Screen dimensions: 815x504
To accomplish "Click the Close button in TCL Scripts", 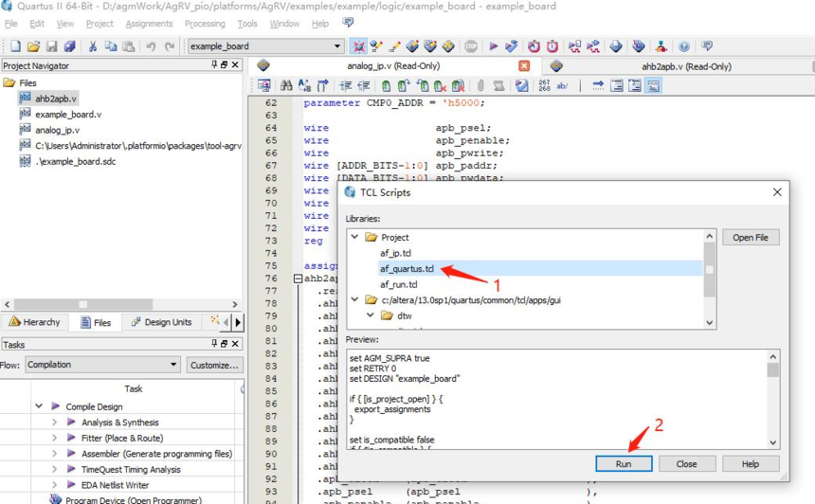I will coord(687,464).
